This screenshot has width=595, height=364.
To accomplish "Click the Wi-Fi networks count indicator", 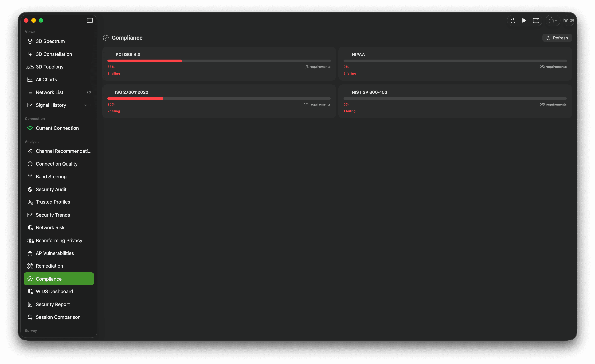I will pos(569,20).
